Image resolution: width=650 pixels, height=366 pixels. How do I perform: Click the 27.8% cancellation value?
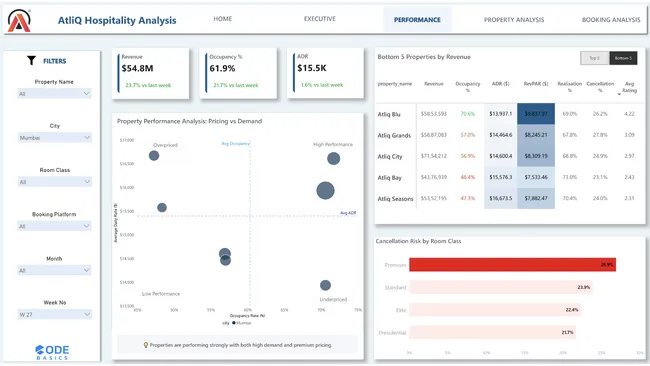coord(600,135)
